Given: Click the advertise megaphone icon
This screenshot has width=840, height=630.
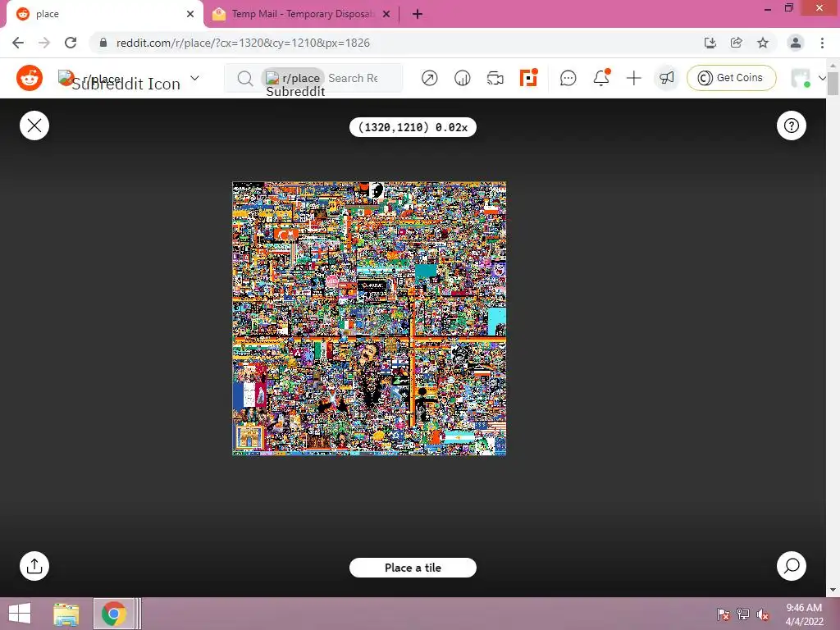Looking at the screenshot, I should pos(666,78).
